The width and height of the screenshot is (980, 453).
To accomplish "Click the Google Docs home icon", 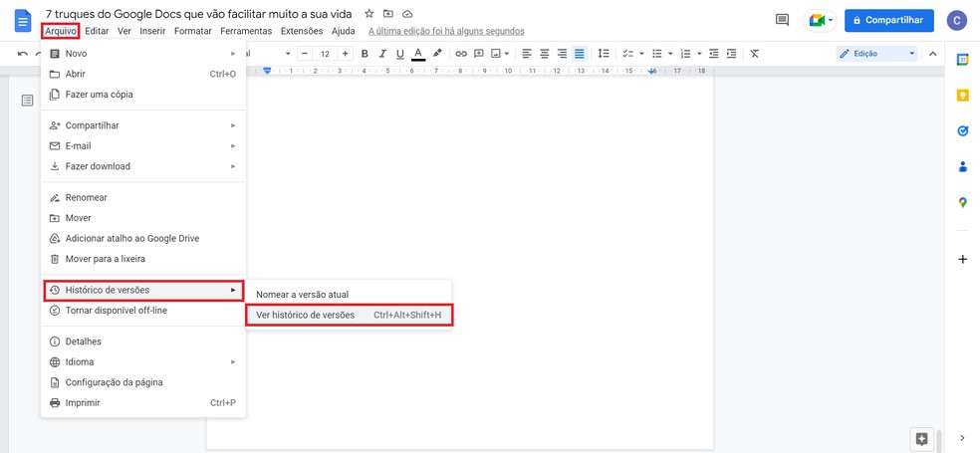I will (23, 22).
